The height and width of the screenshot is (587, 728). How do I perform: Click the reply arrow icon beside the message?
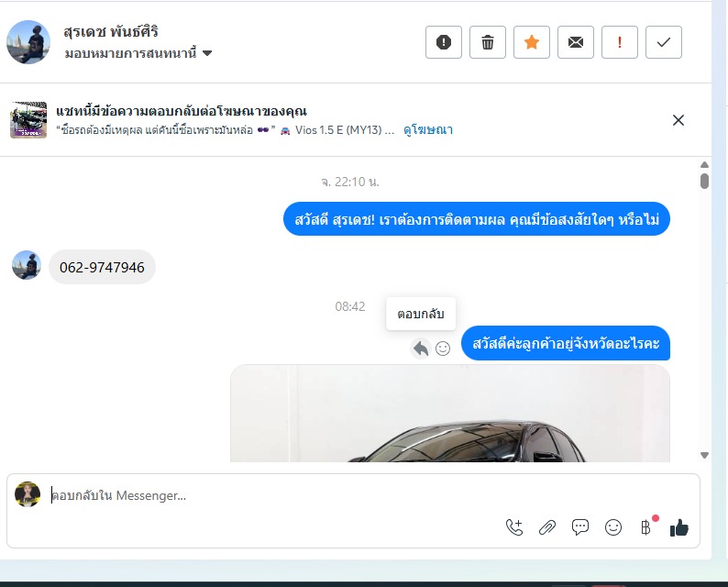[x=421, y=349]
